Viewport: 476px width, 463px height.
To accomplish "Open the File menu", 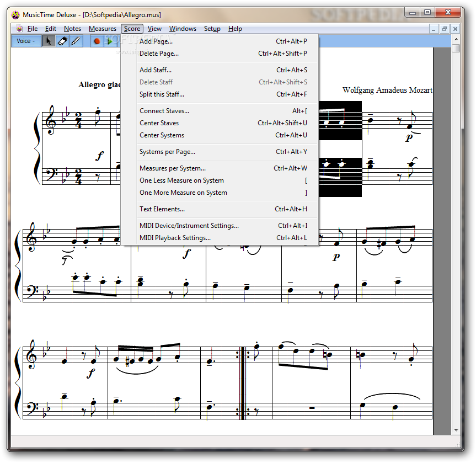I will [32, 29].
